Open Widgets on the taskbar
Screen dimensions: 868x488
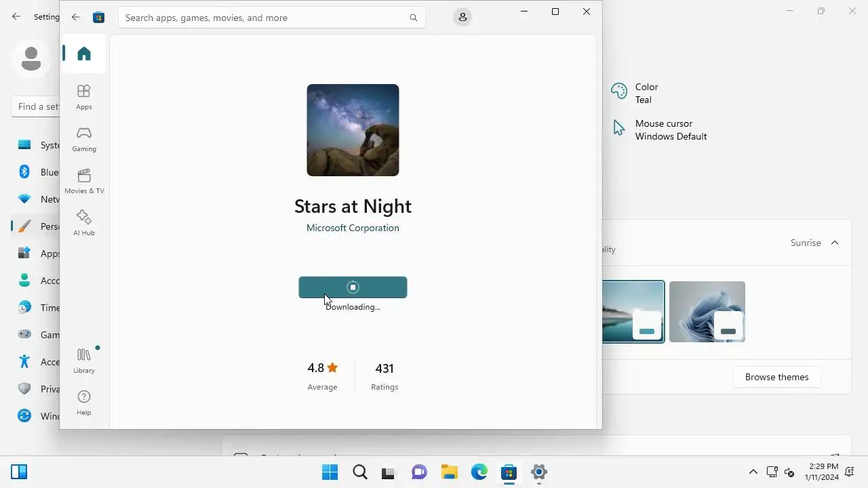click(x=19, y=472)
